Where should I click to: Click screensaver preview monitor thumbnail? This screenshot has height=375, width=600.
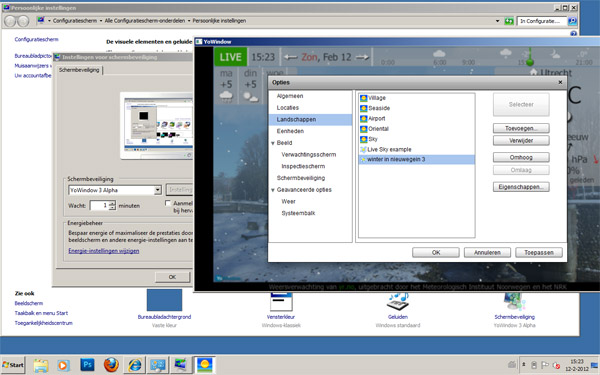[x=158, y=126]
